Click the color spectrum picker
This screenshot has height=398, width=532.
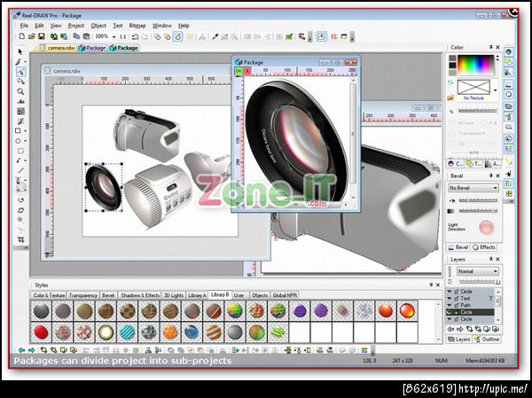(x=475, y=65)
